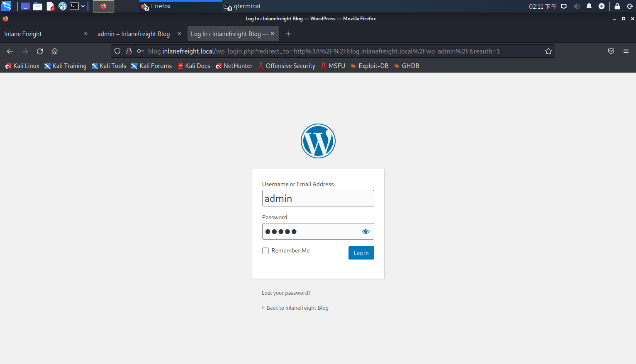Open the Kali Docs bookmark
Screen dimensions: 636x364
click(194, 66)
